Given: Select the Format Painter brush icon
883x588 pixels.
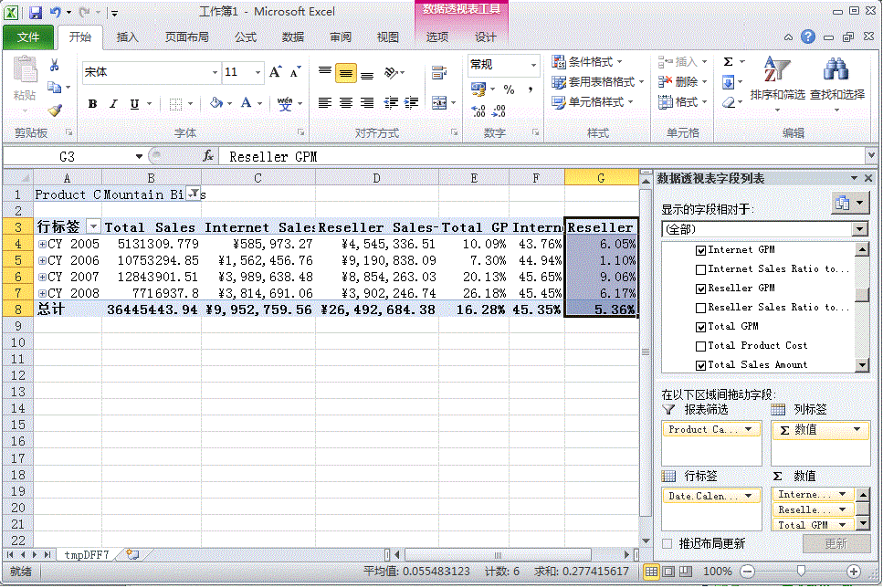Looking at the screenshot, I should pos(55,110).
